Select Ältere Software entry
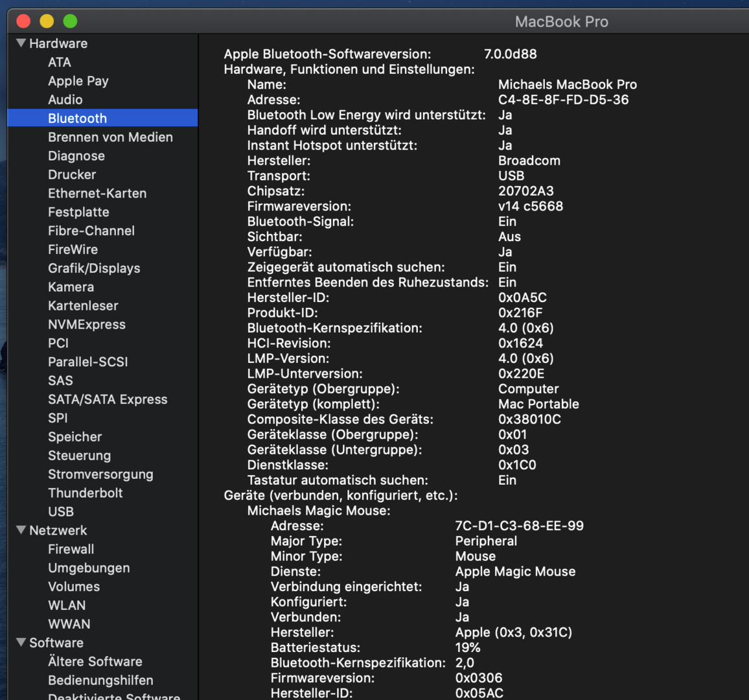This screenshot has height=700, width=749. [95, 661]
